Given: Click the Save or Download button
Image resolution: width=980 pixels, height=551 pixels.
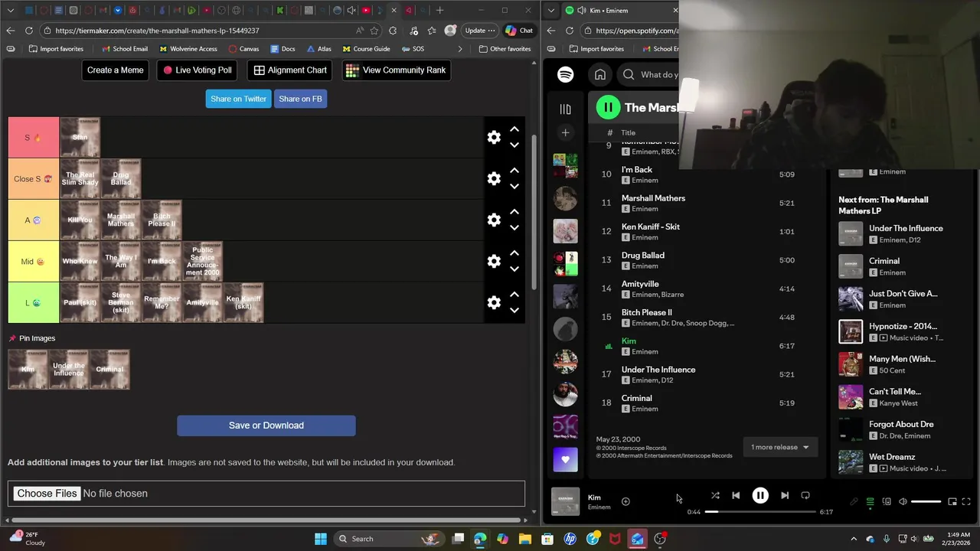Looking at the screenshot, I should click(x=266, y=425).
